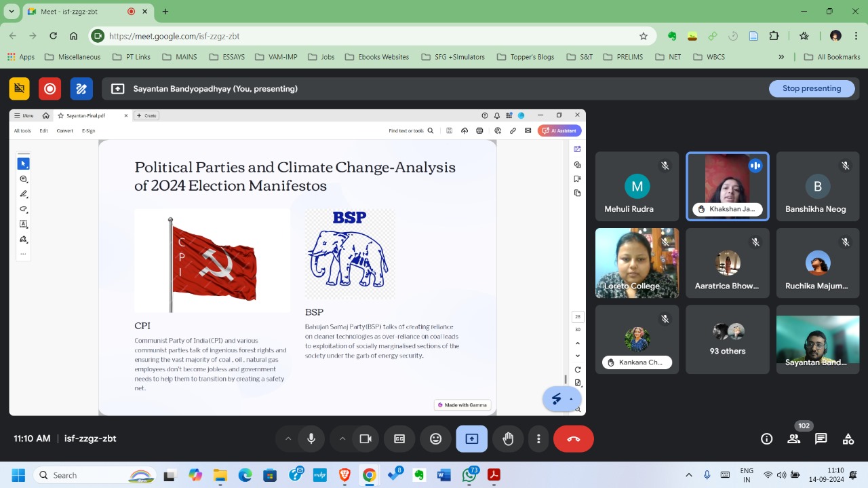Click the PDF viewer vertical scrollbar
868x488 pixels.
(566, 379)
